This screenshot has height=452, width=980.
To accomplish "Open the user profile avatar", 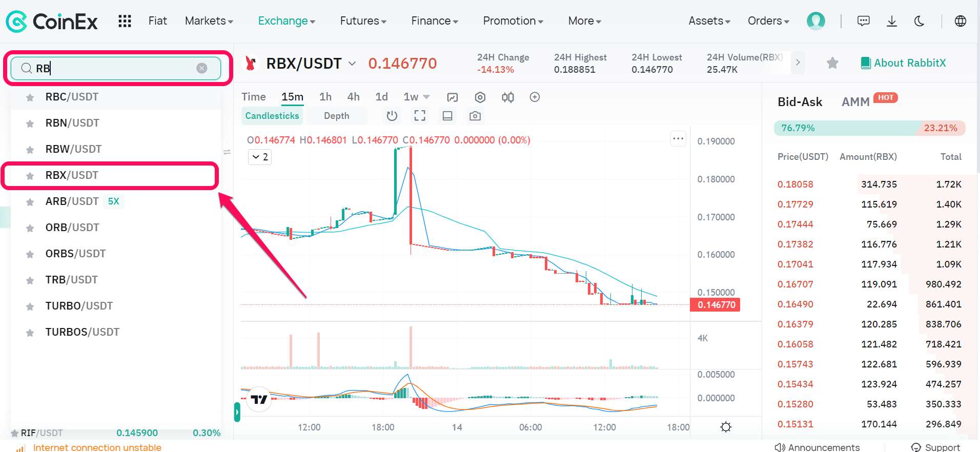I will (815, 21).
